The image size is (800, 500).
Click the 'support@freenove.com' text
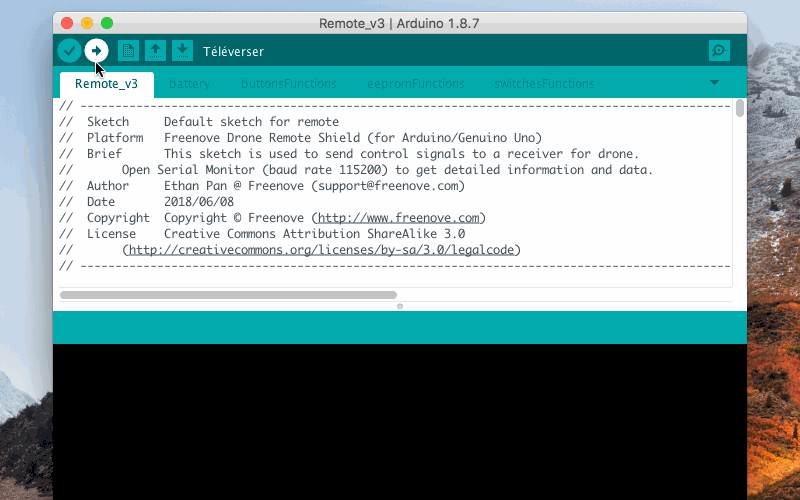coord(388,186)
